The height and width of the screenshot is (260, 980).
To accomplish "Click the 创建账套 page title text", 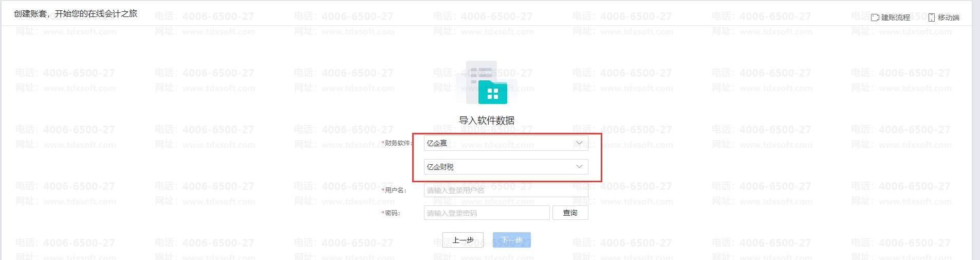I will pyautogui.click(x=76, y=14).
